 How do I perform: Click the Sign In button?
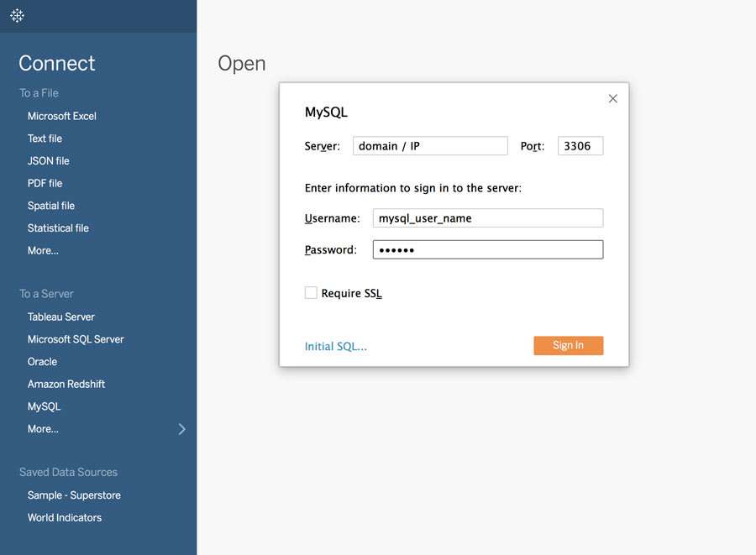tap(568, 345)
